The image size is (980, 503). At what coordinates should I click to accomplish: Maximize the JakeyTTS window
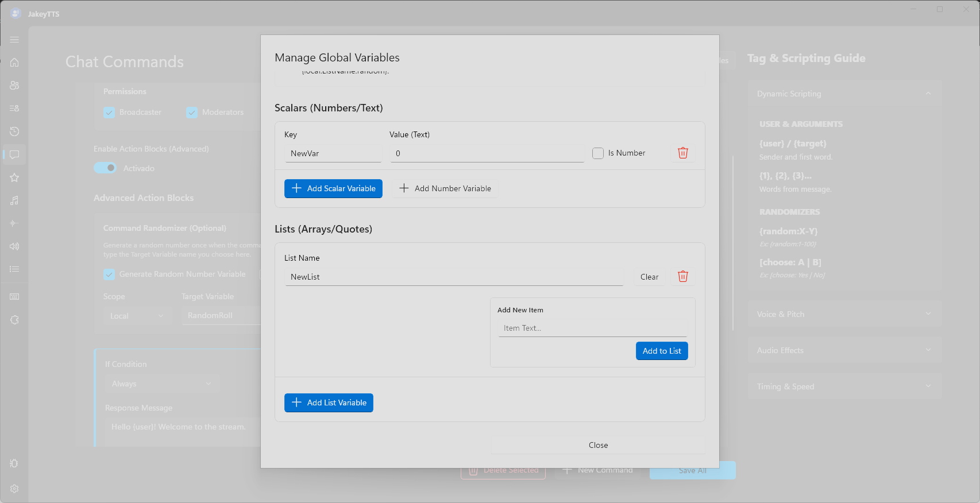(x=940, y=9)
